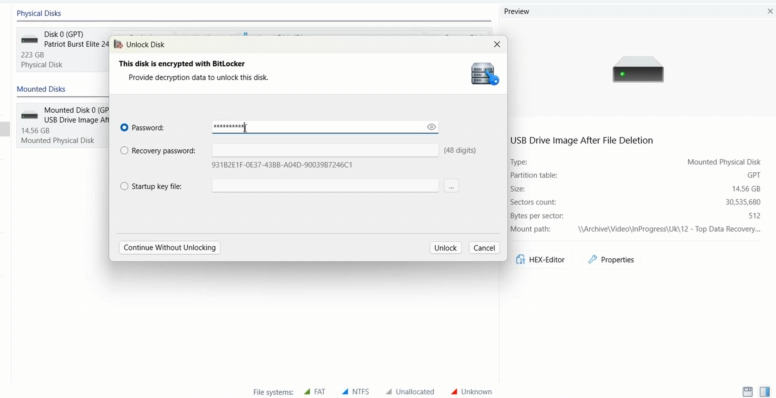Click the (48 digits) hint text
776x398 pixels.
(460, 150)
